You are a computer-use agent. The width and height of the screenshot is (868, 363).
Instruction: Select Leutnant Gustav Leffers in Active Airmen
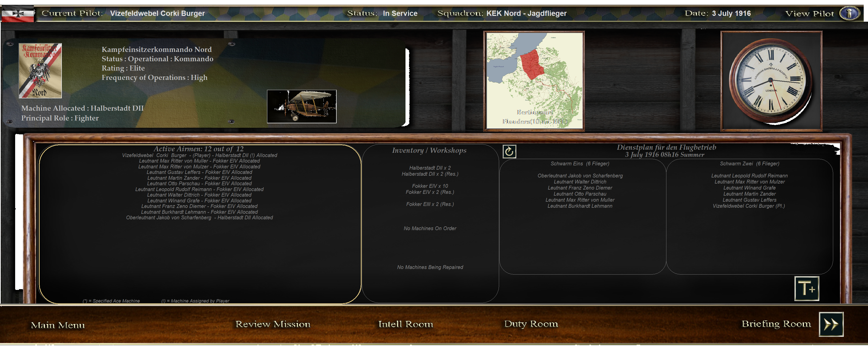coord(200,172)
